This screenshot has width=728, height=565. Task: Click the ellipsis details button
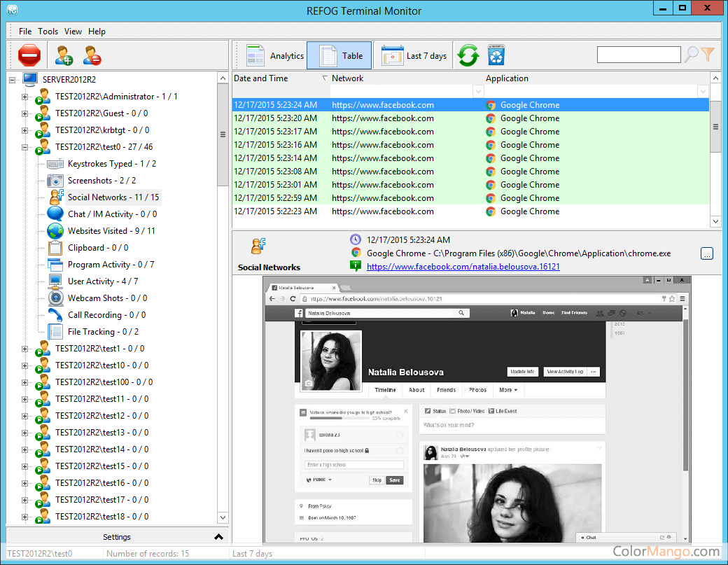click(707, 253)
